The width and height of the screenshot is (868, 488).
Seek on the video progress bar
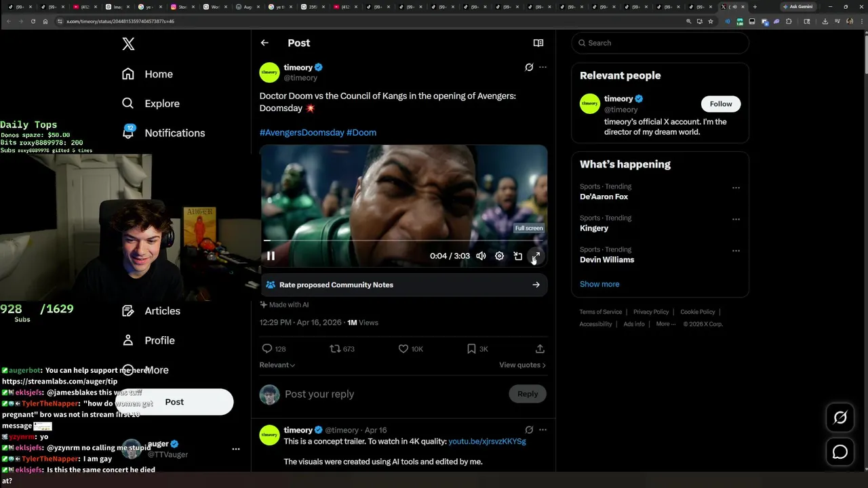click(x=403, y=240)
